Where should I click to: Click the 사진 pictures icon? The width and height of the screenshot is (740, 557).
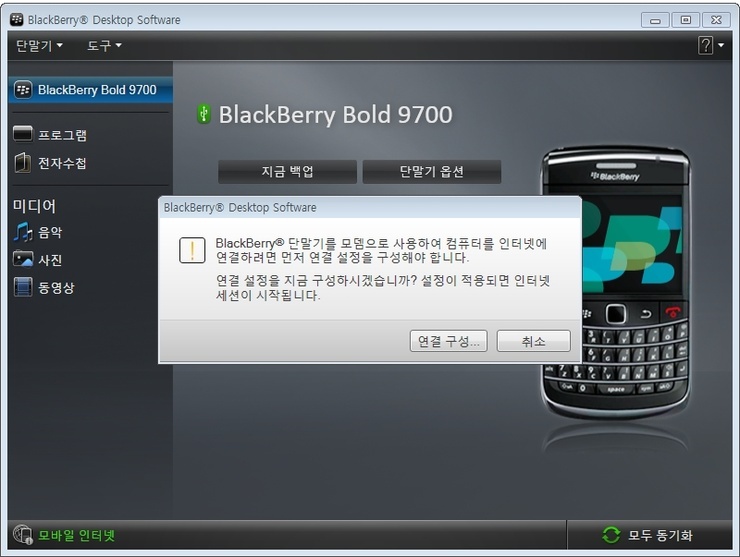(23, 259)
